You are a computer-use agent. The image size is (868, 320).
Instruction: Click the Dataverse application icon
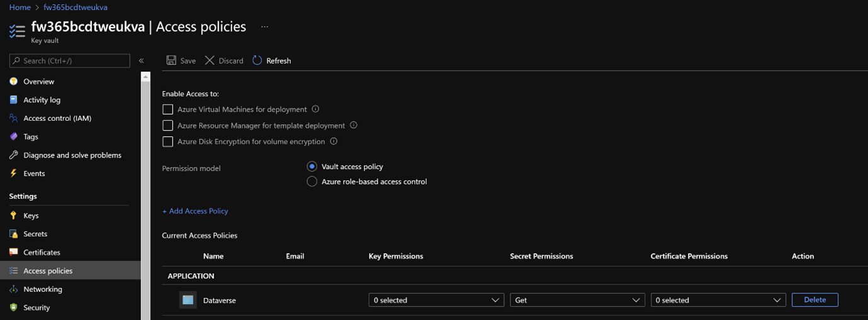[188, 300]
